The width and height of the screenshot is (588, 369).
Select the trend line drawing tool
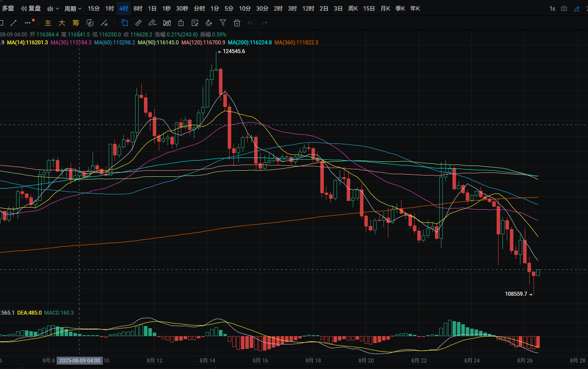pos(14,23)
